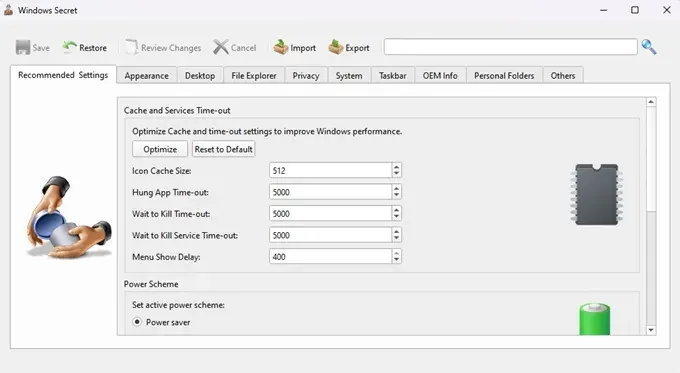
Task: Click the Save floppy disk icon
Action: pyautogui.click(x=23, y=47)
